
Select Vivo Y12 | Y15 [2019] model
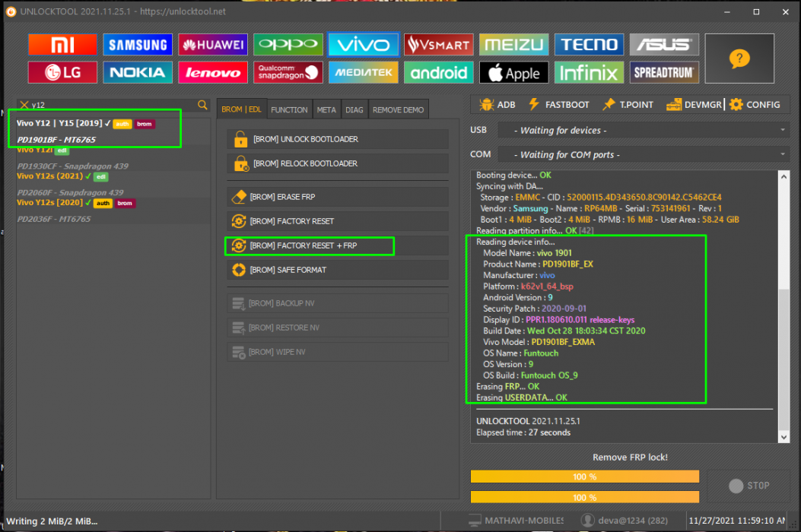click(x=113, y=131)
